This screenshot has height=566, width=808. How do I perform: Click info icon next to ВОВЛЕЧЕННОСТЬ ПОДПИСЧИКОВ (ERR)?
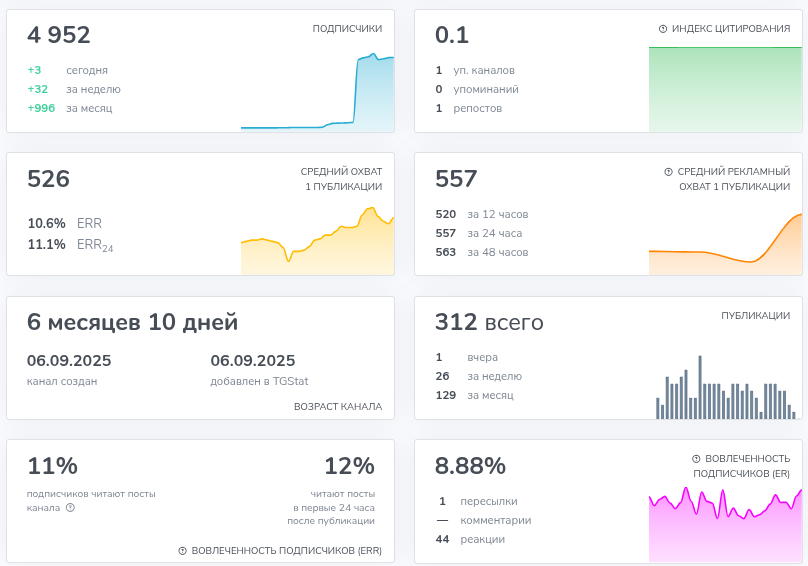(x=182, y=551)
